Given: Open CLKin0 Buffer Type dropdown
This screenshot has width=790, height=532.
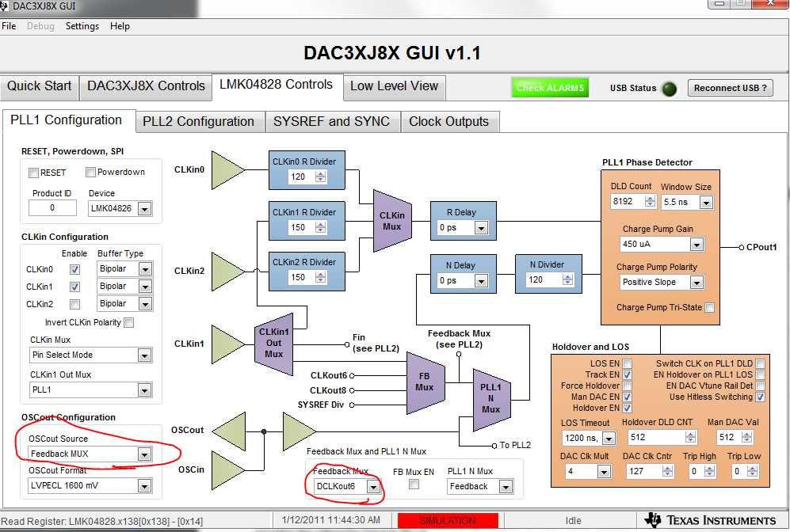Looking at the screenshot, I should [x=145, y=269].
